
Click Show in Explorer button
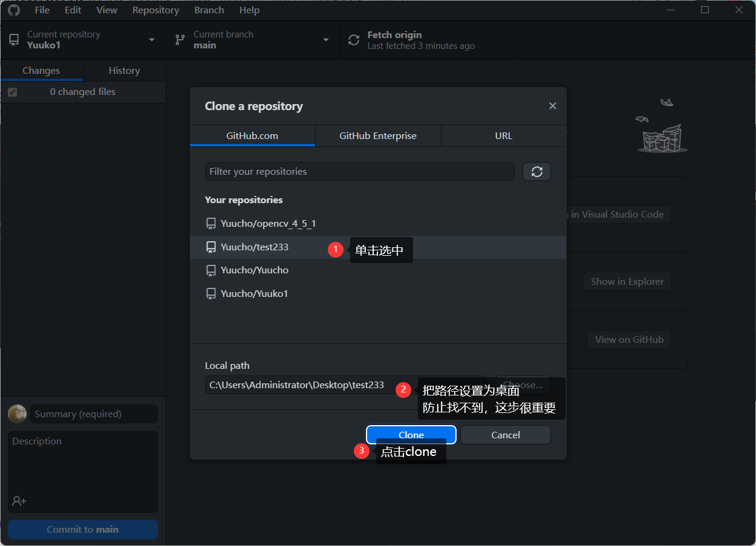pos(627,281)
